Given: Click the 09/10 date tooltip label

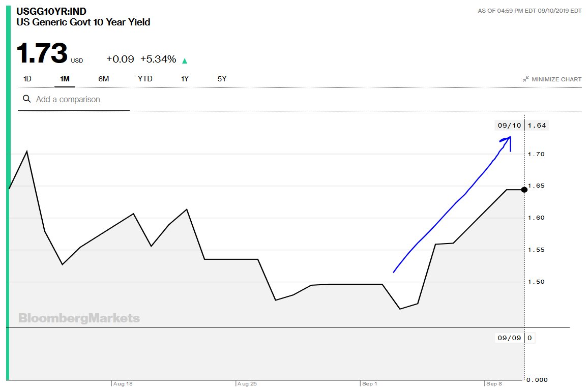Looking at the screenshot, I should pos(509,125).
